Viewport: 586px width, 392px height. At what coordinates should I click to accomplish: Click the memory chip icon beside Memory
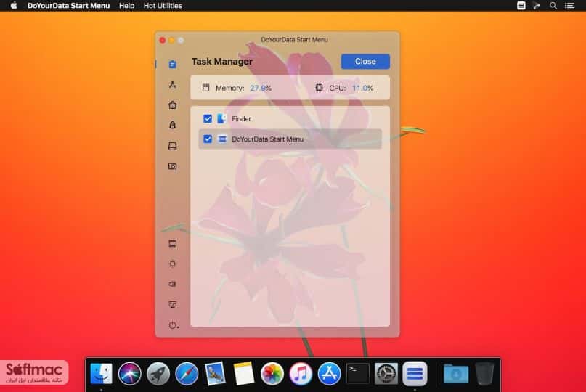(x=205, y=88)
